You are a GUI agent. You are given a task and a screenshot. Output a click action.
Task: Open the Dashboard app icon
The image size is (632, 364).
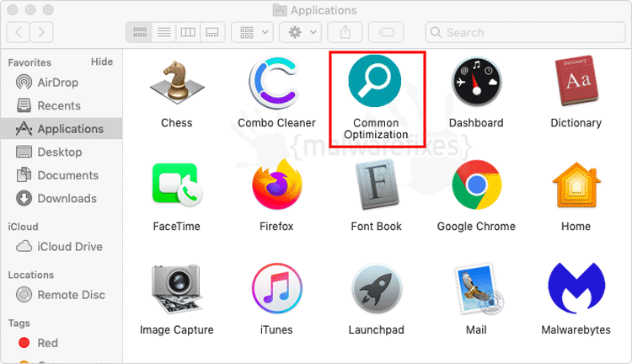pyautogui.click(x=476, y=82)
